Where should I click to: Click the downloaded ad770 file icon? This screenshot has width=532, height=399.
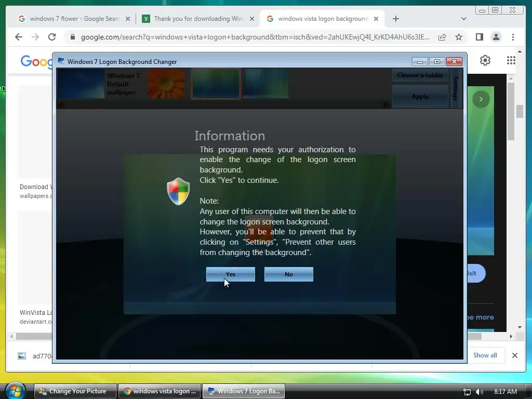point(22,356)
